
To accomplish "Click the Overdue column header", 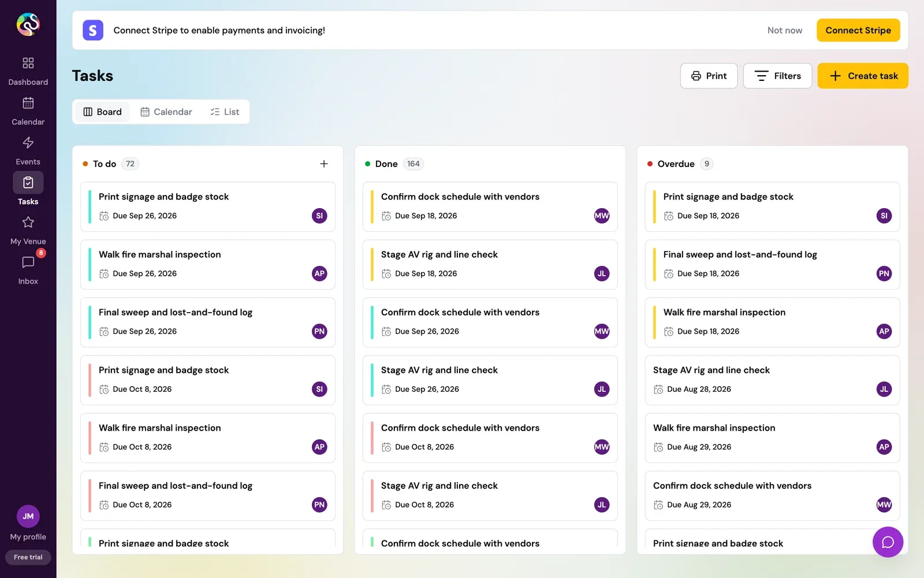I will click(x=676, y=164).
